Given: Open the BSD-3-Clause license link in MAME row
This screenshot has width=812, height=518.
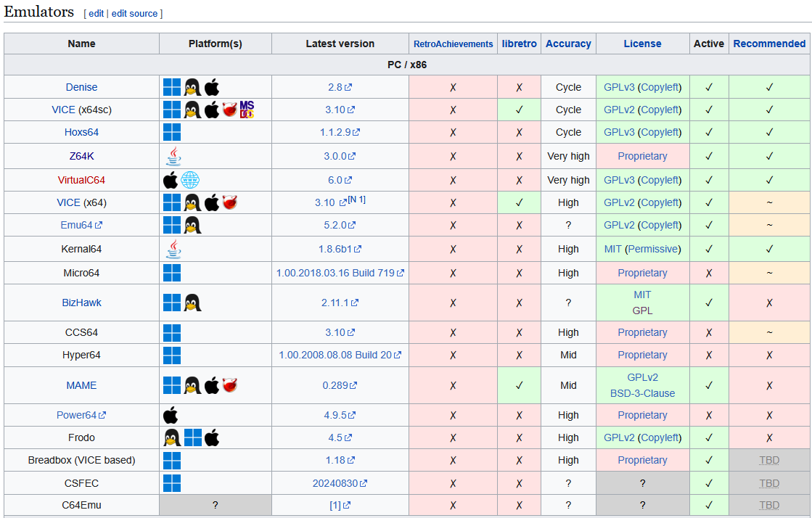Looking at the screenshot, I should pos(642,393).
